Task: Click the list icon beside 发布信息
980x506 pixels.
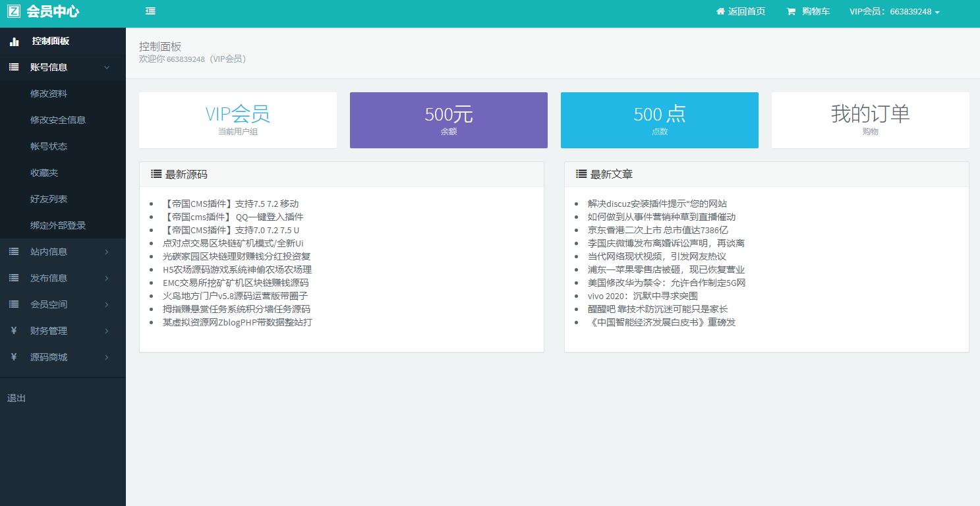Action: (14, 278)
